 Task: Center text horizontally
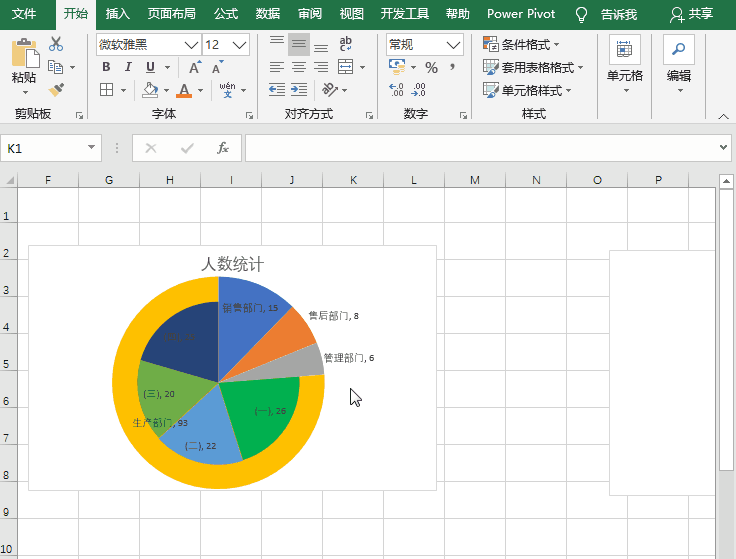coord(299,67)
